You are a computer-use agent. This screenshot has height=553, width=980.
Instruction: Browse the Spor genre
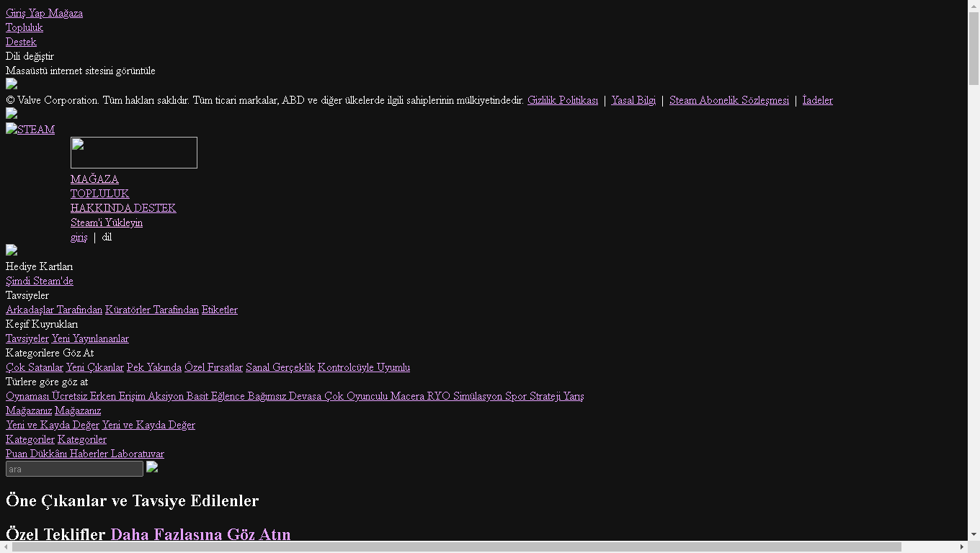(x=516, y=396)
